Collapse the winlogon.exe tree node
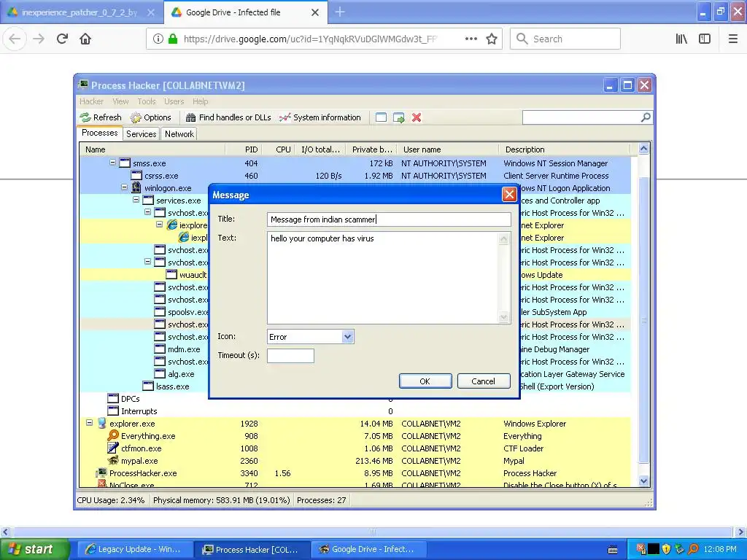The width and height of the screenshot is (747, 560). 124,187
